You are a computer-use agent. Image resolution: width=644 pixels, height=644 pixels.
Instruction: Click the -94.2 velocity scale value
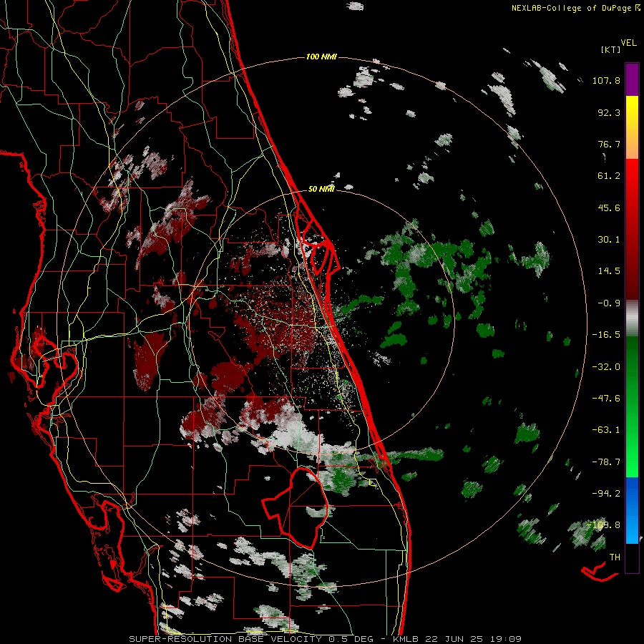606,493
